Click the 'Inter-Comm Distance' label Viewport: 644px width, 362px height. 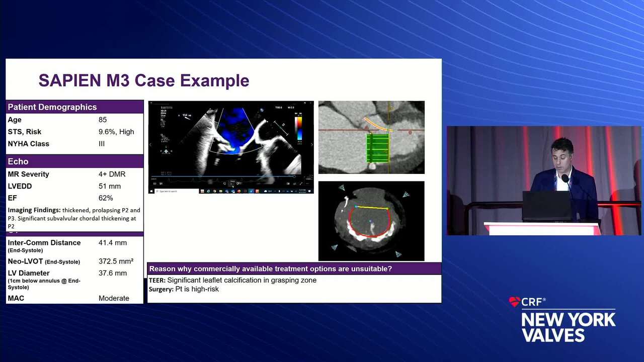point(44,242)
